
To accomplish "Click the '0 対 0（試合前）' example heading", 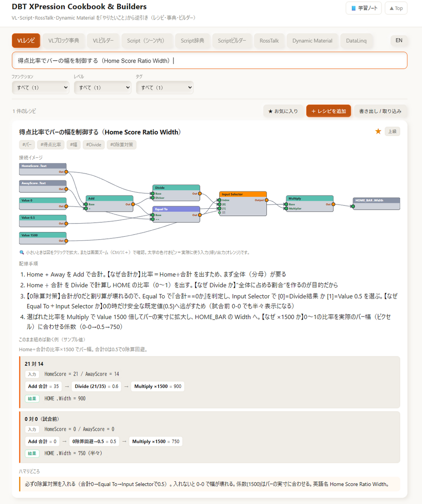I will coord(42,419).
